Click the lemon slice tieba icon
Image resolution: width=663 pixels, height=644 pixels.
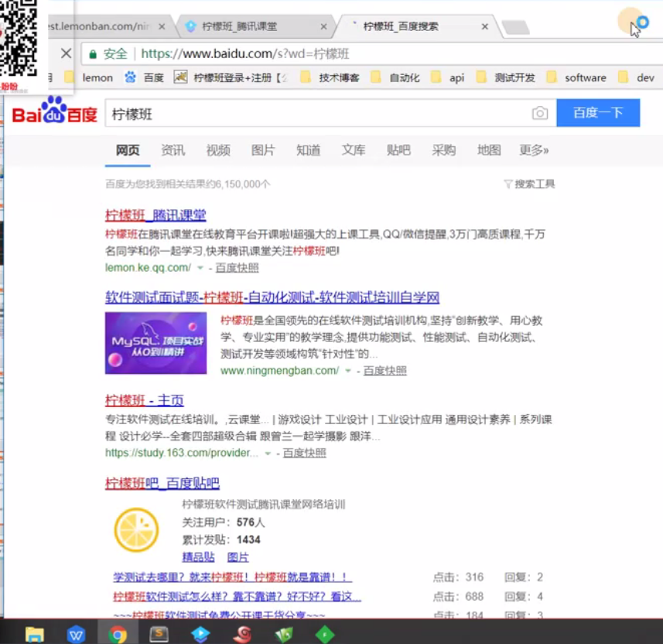(x=136, y=529)
